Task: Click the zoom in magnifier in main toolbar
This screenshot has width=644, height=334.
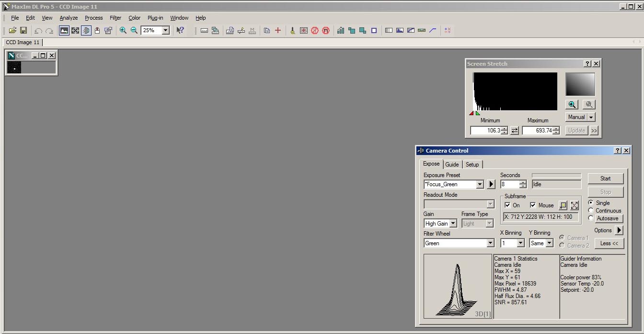Action: tap(123, 30)
